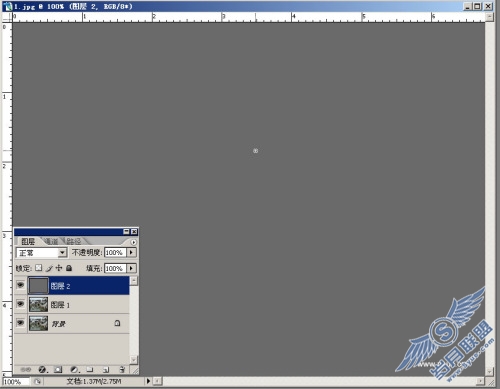Create a new layer
Image resolution: width=500 pixels, height=389 pixels.
pos(106,369)
